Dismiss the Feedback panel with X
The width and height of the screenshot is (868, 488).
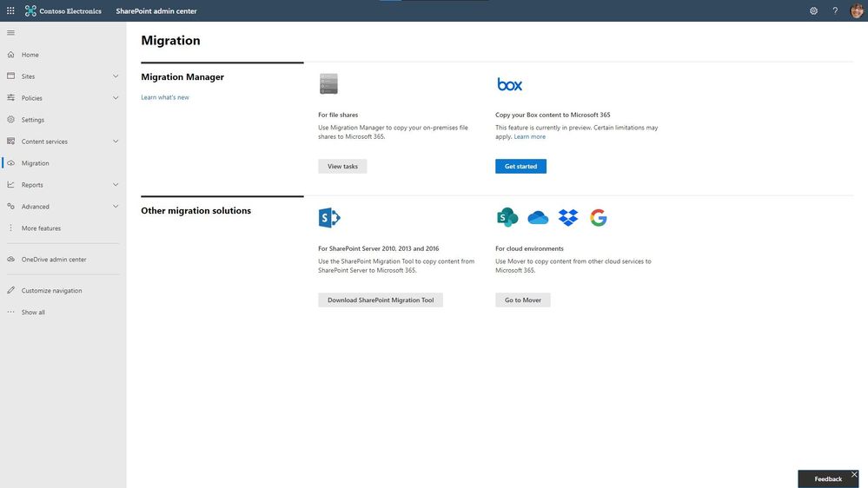point(854,474)
